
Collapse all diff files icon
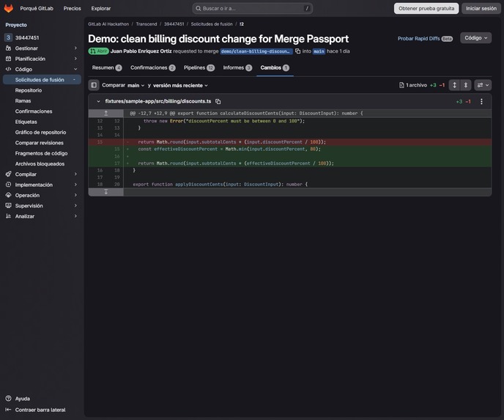466,85
